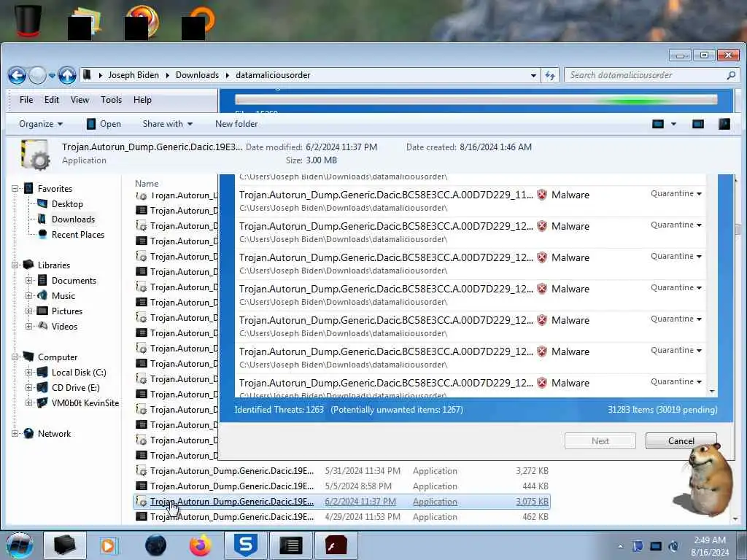The image size is (747, 560).
Task: Open the Share with dropdown
Action: pyautogui.click(x=167, y=124)
